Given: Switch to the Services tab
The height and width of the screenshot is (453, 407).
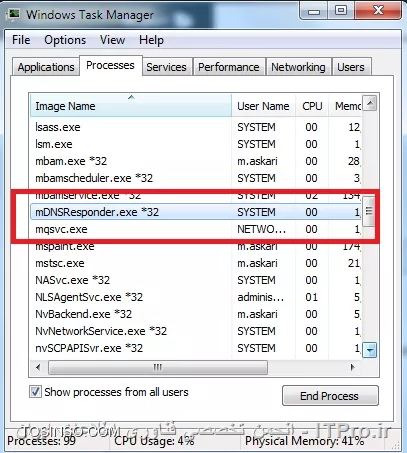Looking at the screenshot, I should [x=166, y=67].
